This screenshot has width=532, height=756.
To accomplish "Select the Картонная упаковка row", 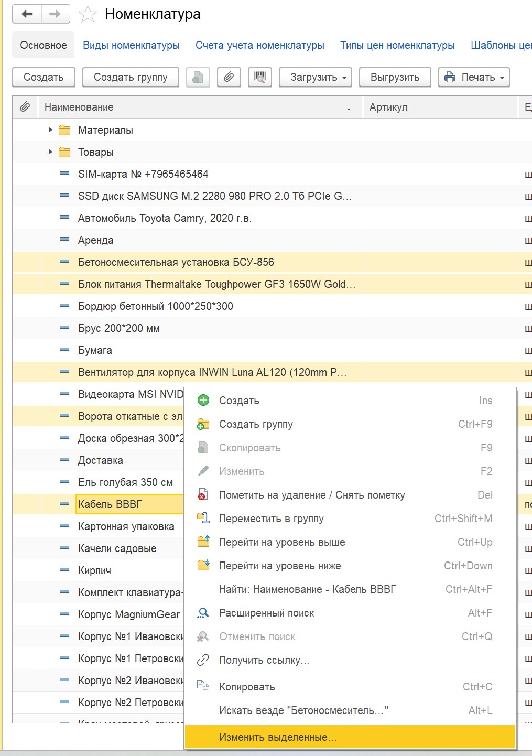I will point(99,526).
